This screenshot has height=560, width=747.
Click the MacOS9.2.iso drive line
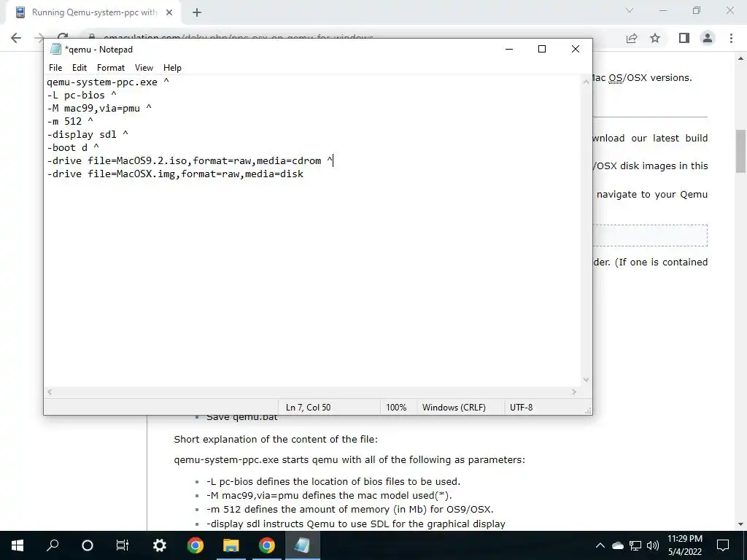pos(190,161)
